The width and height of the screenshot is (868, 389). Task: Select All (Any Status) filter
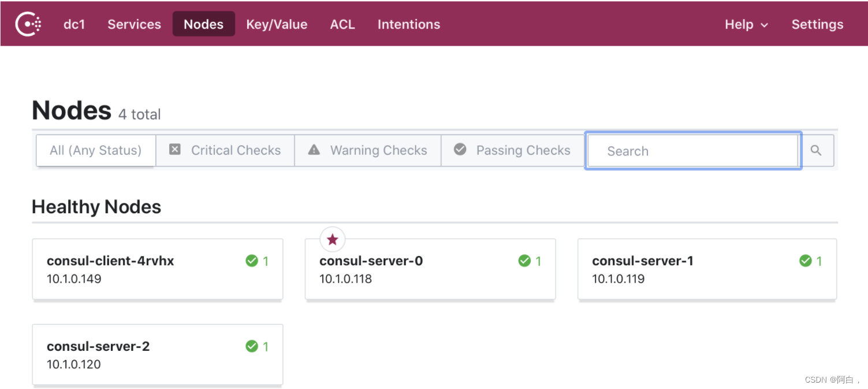tap(96, 150)
